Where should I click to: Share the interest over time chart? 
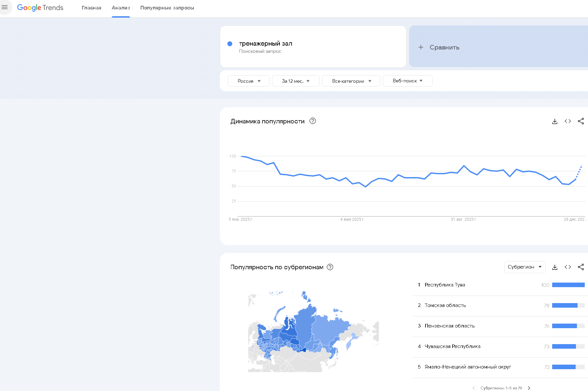[x=581, y=121]
